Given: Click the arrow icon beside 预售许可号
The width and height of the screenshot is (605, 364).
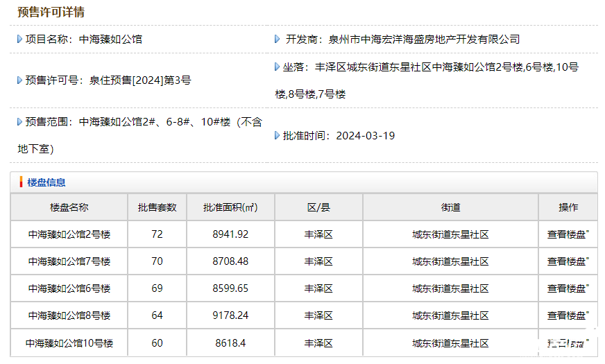Looking at the screenshot, I should pyautogui.click(x=19, y=80).
